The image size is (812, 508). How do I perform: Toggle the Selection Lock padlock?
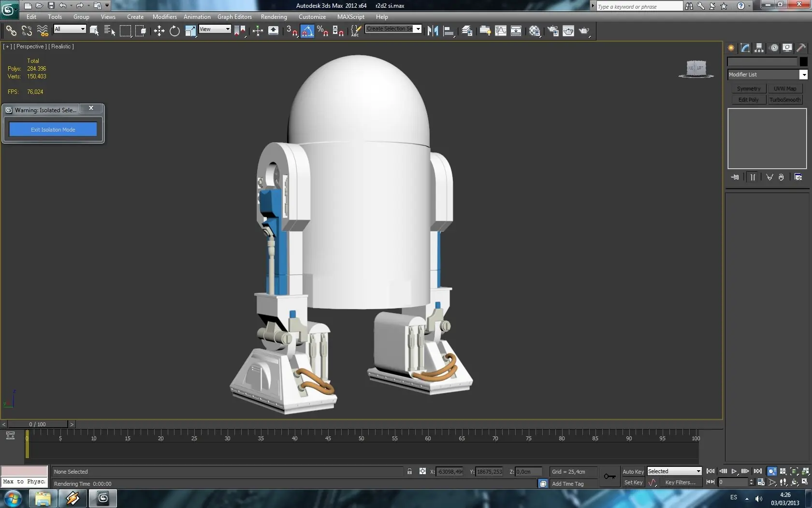[409, 471]
